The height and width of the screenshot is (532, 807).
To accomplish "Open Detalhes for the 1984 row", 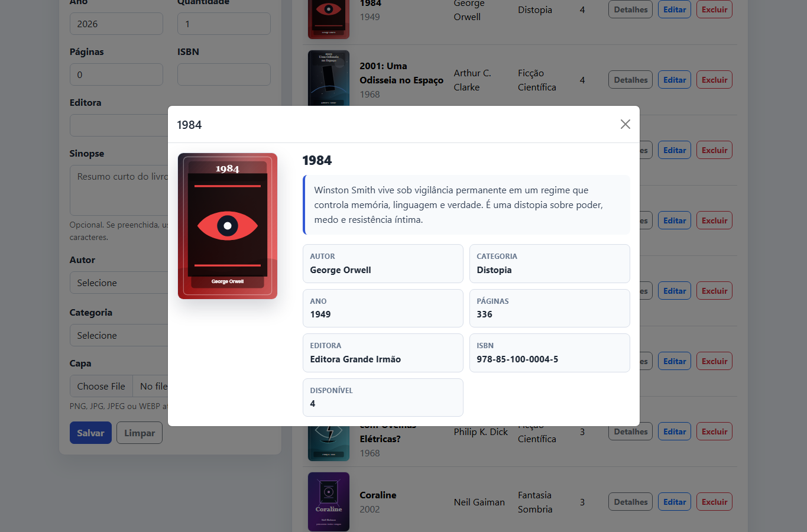I will (x=631, y=9).
